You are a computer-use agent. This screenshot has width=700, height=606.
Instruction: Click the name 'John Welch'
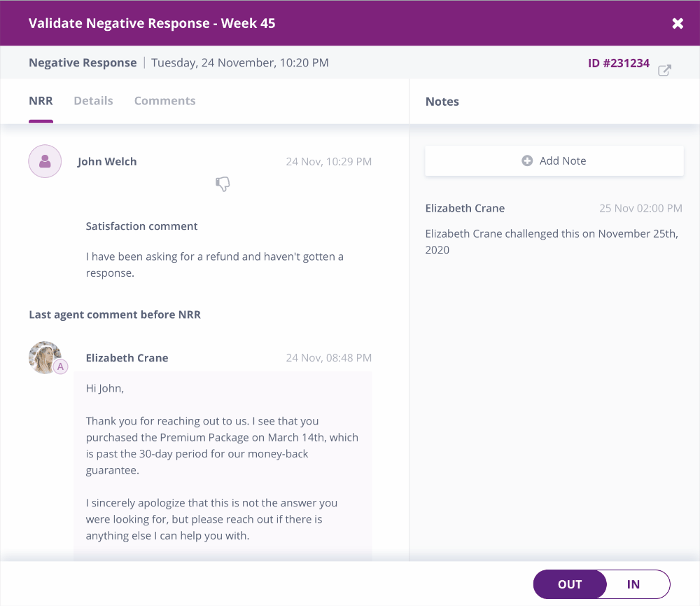[x=106, y=161]
